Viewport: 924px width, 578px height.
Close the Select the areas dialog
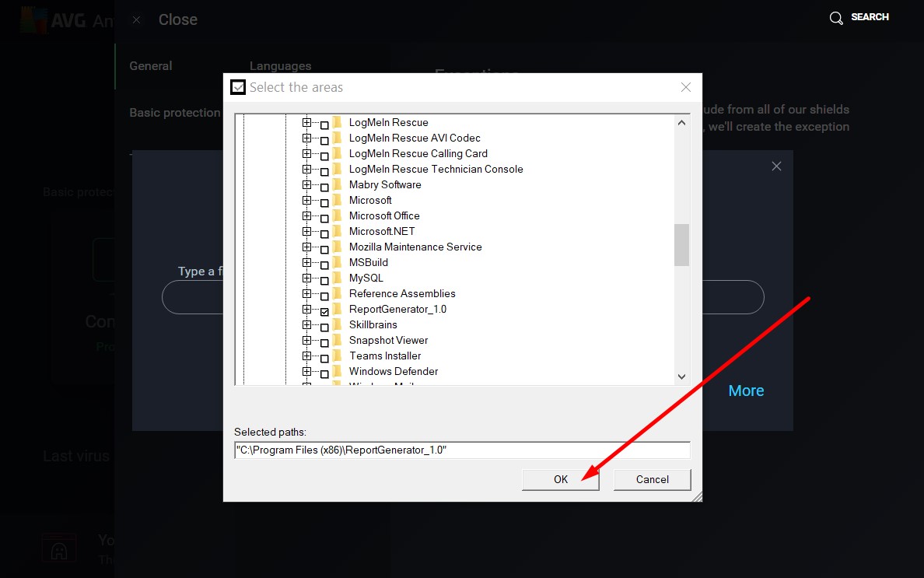686,87
